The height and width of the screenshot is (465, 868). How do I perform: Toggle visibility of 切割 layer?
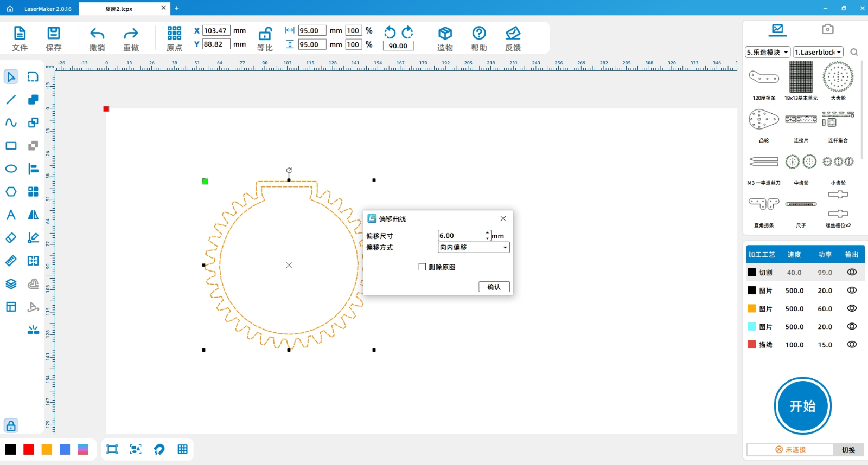[x=852, y=273]
